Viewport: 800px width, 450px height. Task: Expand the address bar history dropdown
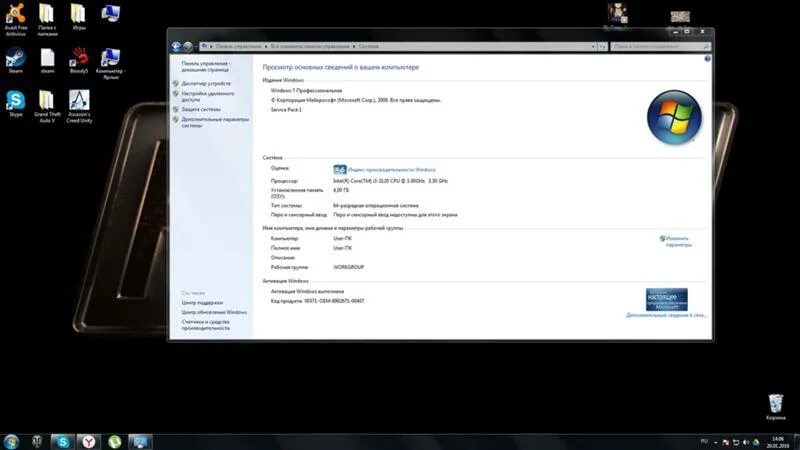[x=593, y=46]
